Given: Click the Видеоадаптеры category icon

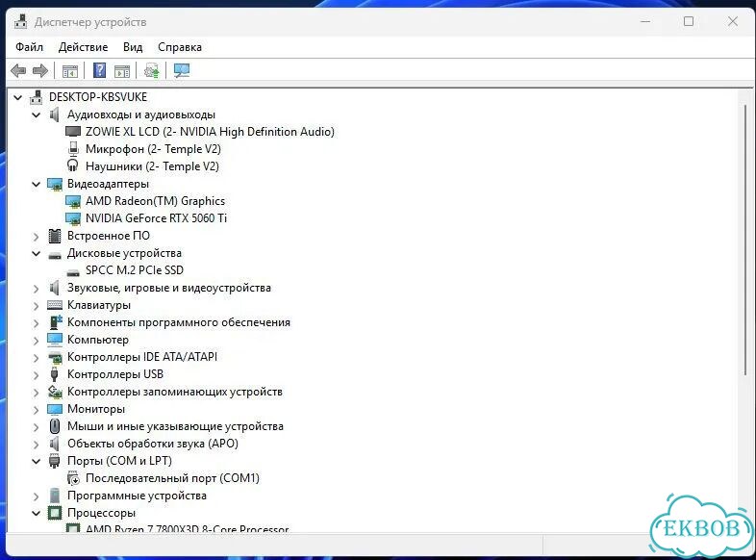Looking at the screenshot, I should click(x=55, y=184).
